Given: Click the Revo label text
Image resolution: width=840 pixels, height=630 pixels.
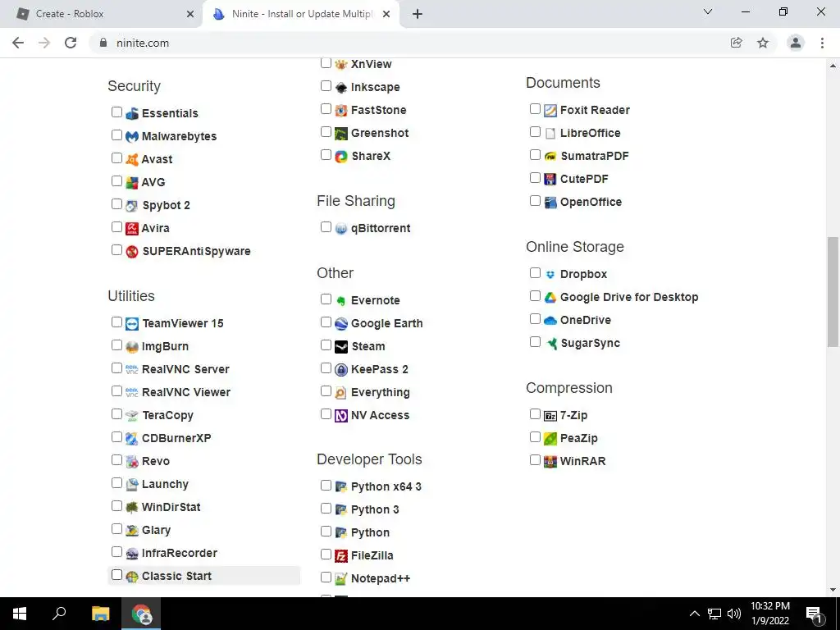Looking at the screenshot, I should pyautogui.click(x=156, y=461).
